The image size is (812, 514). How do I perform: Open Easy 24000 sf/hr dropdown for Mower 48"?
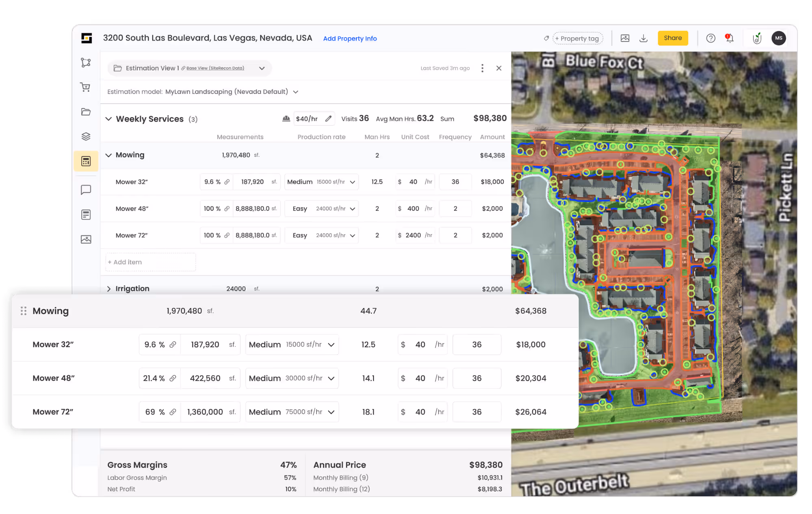(x=322, y=209)
